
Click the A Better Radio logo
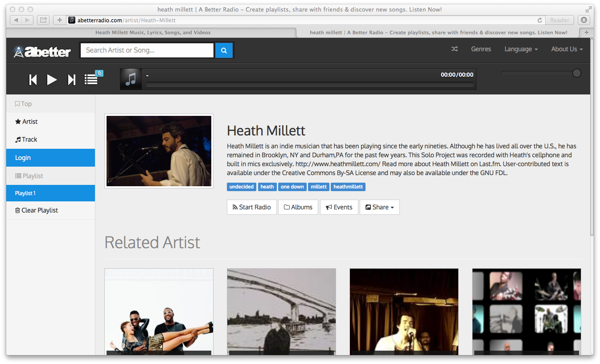[42, 51]
